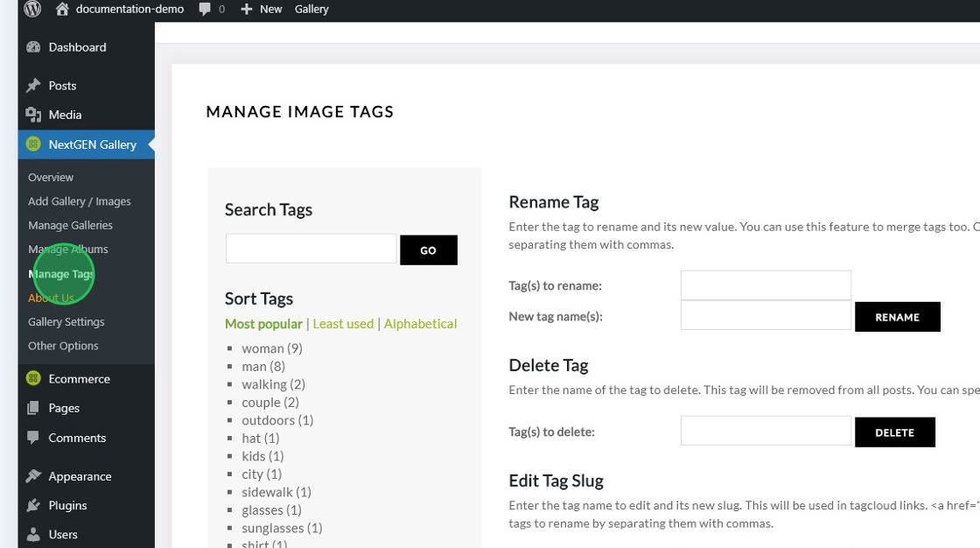Open the Media library icon
Screen dimensions: 980x548
[x=33, y=115]
